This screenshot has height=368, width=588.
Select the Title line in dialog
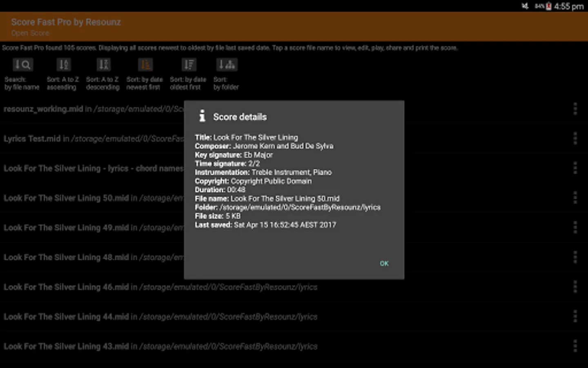246,137
